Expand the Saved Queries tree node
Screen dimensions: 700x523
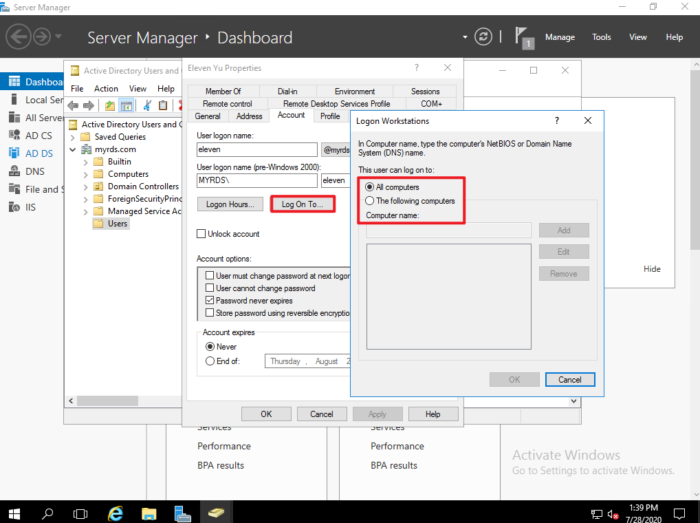point(72,137)
